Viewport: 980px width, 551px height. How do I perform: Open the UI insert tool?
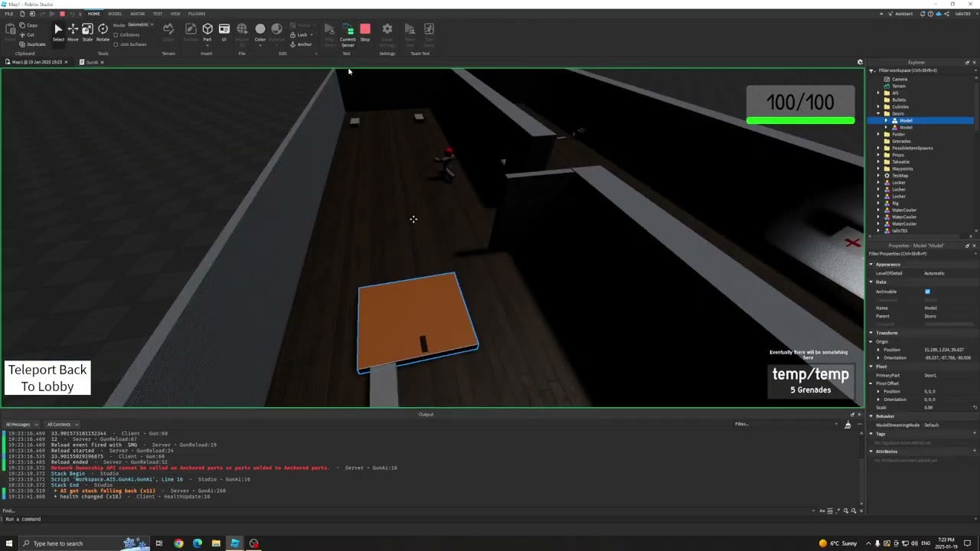click(223, 29)
